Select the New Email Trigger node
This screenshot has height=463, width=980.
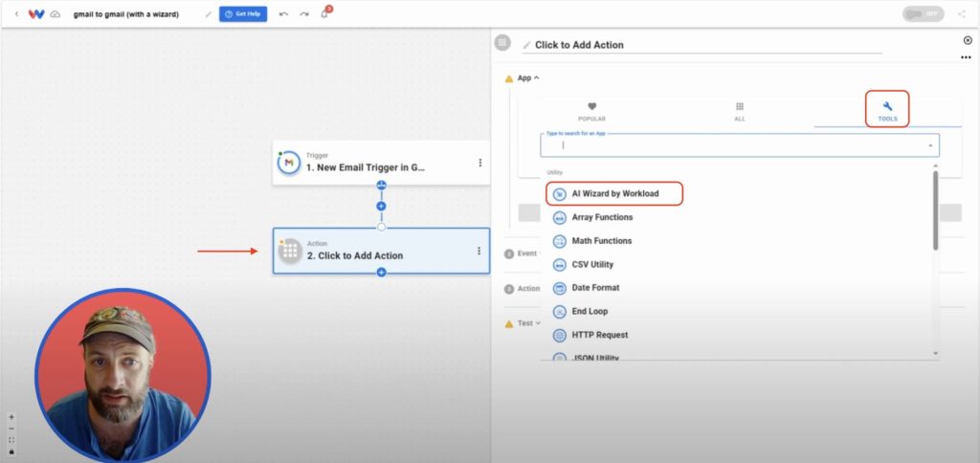(x=381, y=163)
